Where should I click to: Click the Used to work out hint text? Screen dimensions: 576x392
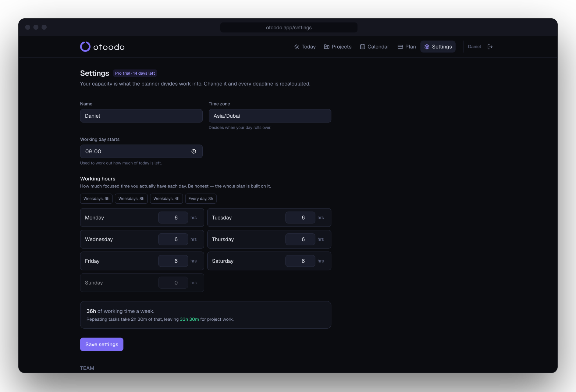121,163
